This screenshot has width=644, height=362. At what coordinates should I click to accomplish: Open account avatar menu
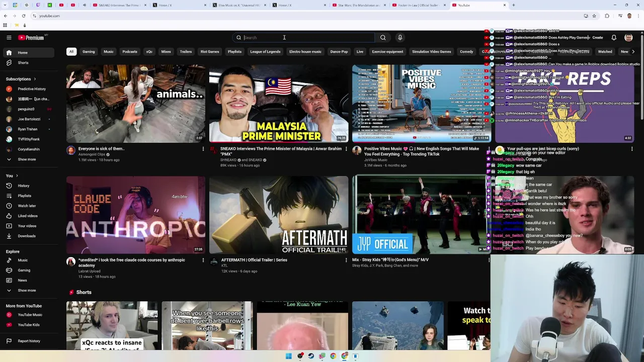coord(628,38)
